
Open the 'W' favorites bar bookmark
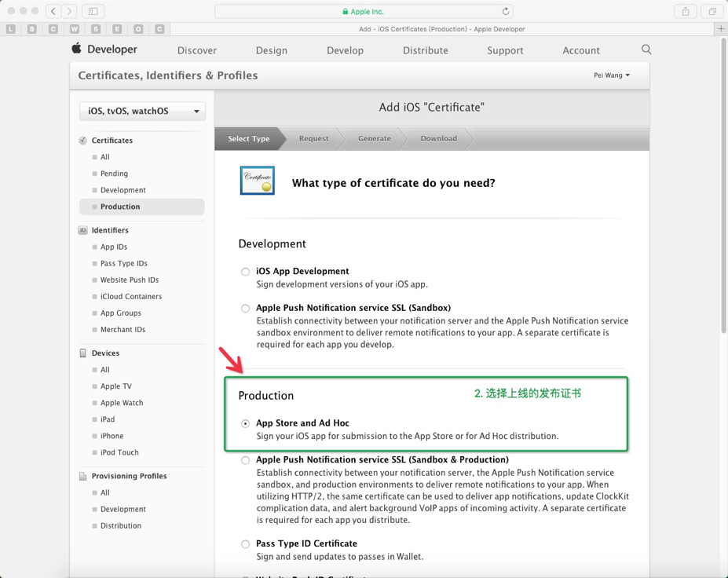pos(75,29)
